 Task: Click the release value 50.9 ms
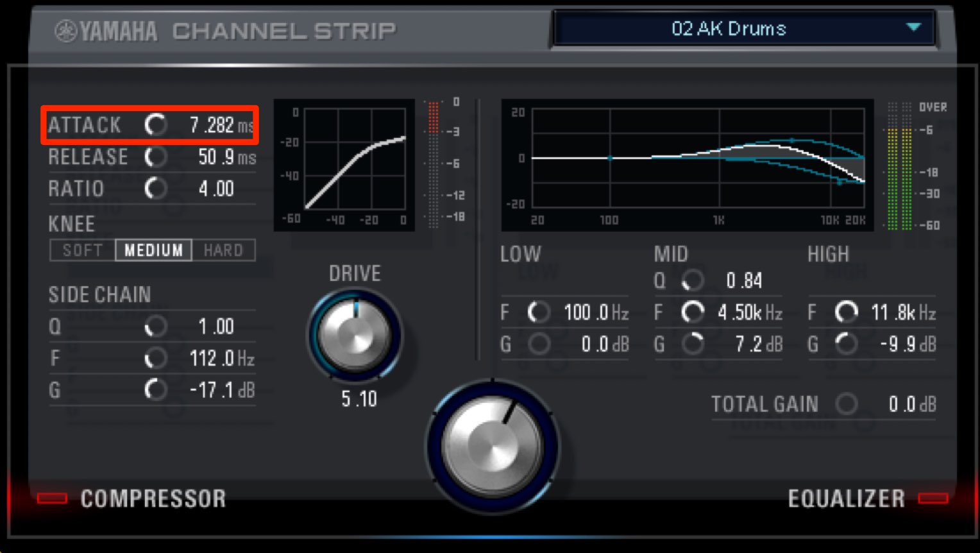coord(227,157)
